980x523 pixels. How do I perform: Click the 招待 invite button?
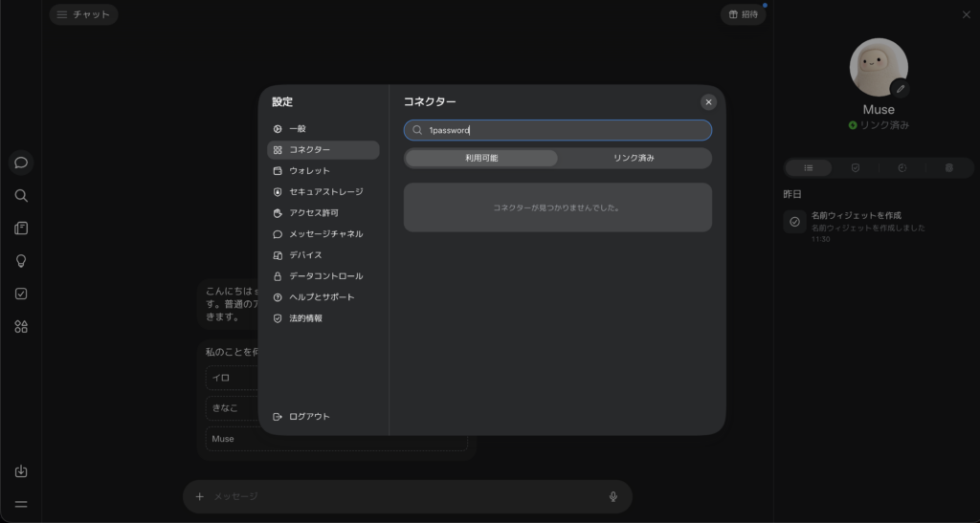tap(743, 14)
